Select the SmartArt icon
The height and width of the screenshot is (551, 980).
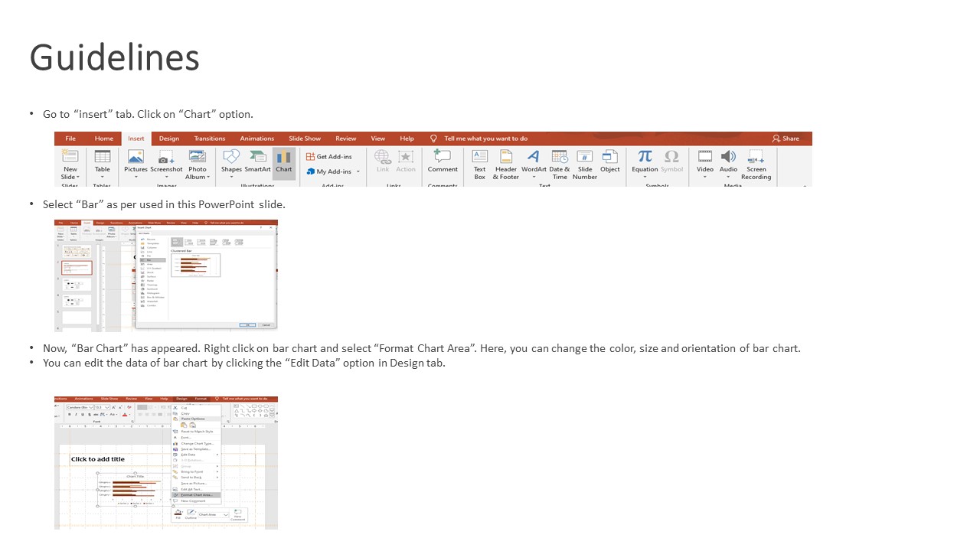click(x=257, y=161)
